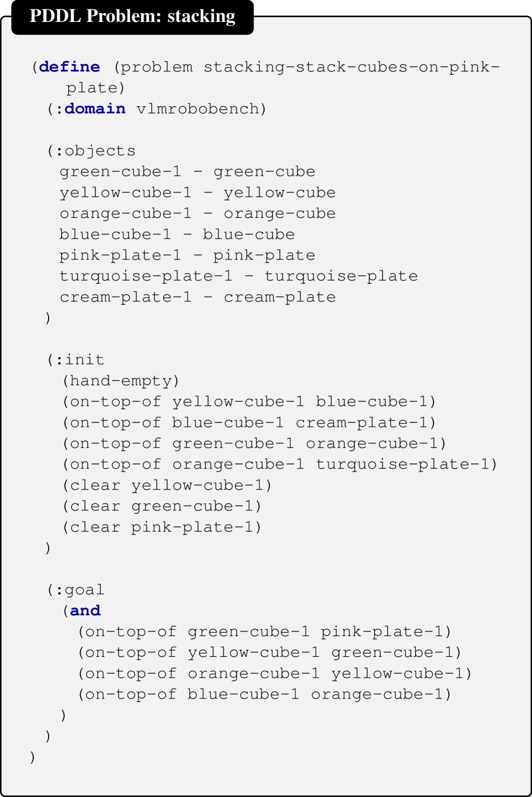Select the cream-plate-1 object declaration line
Viewport: 532px width, 797px height.
point(197,297)
